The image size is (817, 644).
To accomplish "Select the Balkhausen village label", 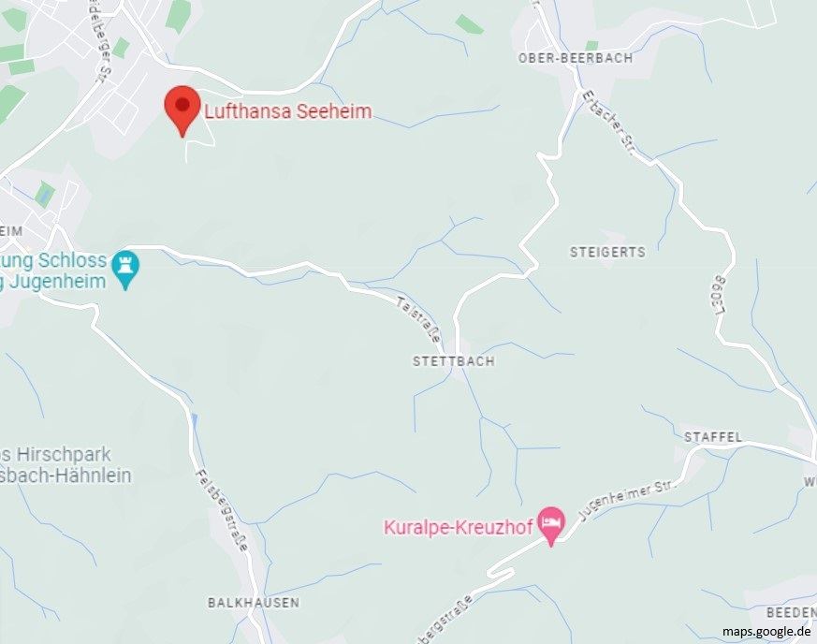I will coord(254,603).
